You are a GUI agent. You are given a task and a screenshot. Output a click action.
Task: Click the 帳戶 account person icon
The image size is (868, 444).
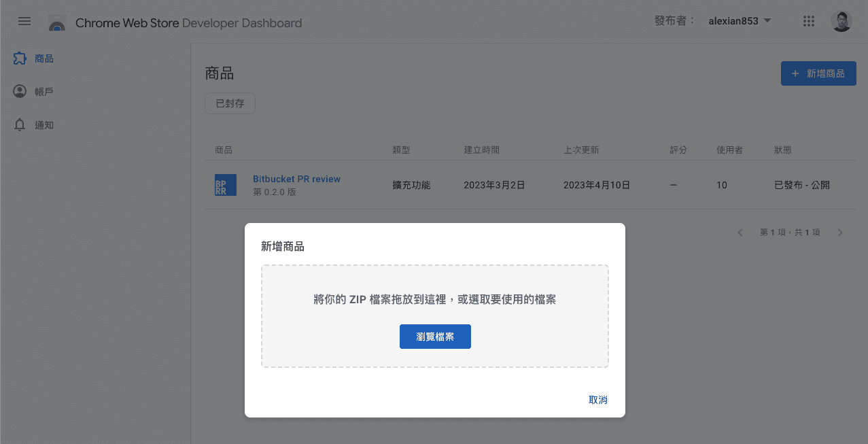[20, 91]
